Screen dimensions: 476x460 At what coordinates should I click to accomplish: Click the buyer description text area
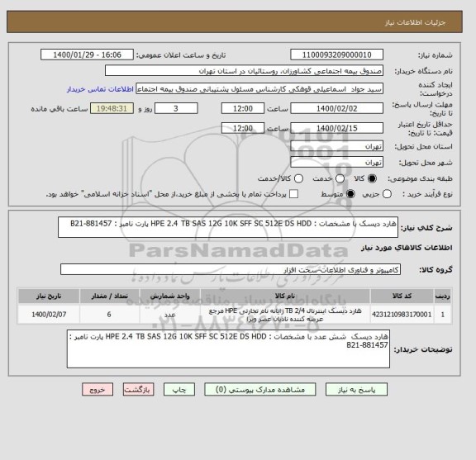228,349
